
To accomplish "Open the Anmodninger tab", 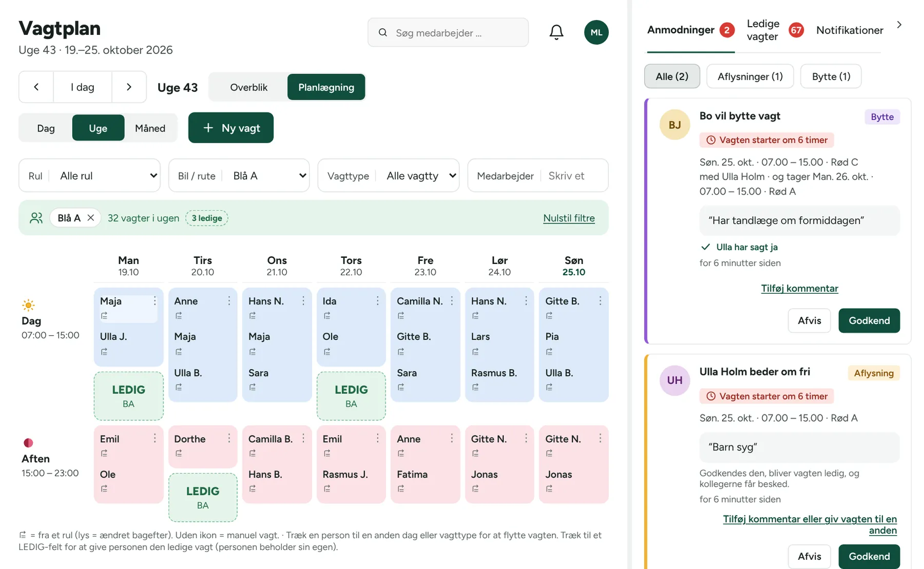I will (690, 30).
